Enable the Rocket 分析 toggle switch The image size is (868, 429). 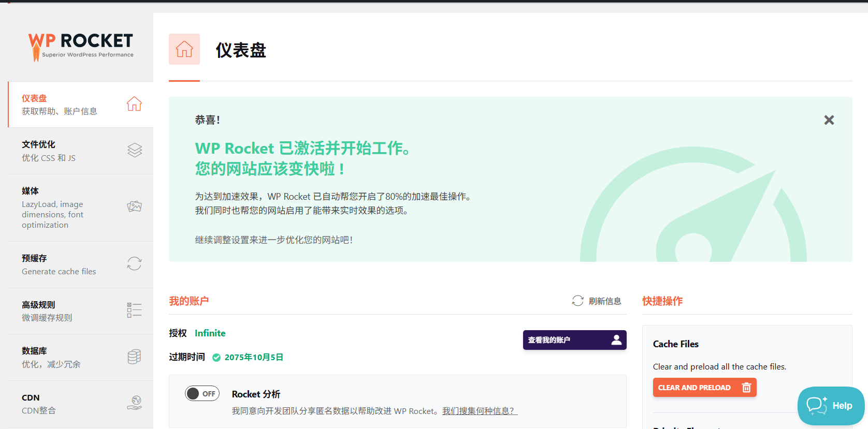[202, 394]
